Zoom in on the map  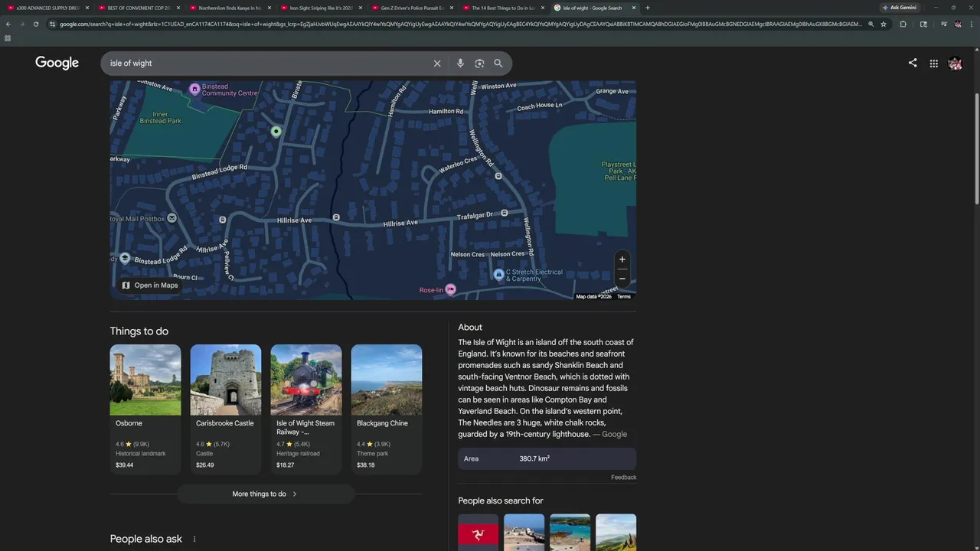point(622,259)
